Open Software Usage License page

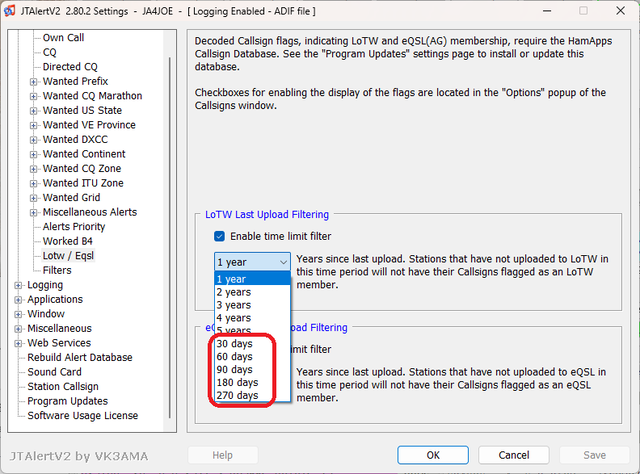[x=82, y=416]
